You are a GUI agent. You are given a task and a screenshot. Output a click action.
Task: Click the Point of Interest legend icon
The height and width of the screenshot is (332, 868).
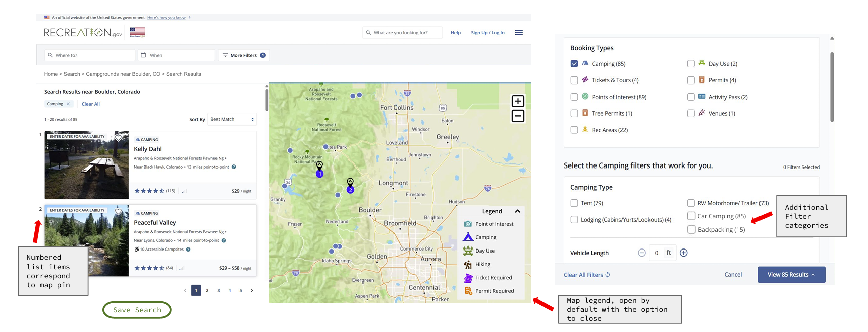[x=468, y=224]
